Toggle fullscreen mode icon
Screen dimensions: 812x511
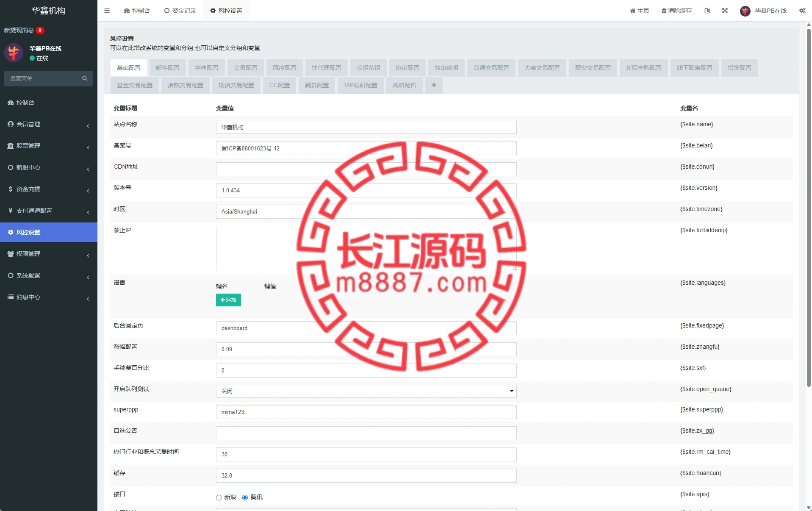coord(725,11)
